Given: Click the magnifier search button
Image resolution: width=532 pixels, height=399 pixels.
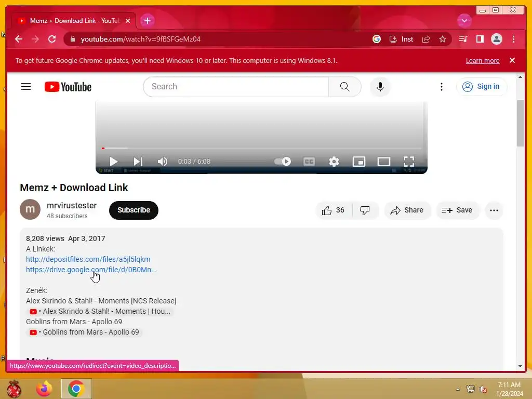Looking at the screenshot, I should (345, 87).
